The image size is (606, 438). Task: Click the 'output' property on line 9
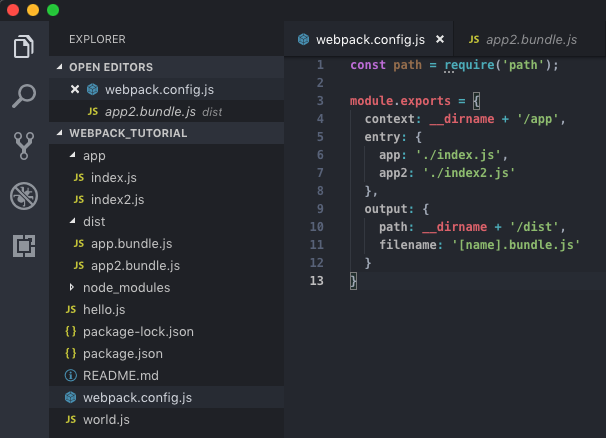point(386,209)
